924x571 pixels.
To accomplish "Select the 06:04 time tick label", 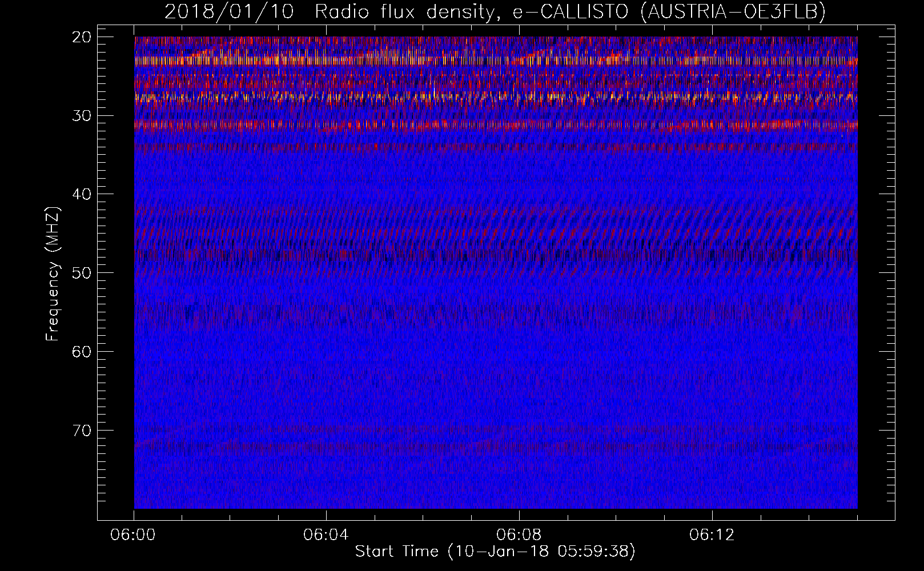I will pyautogui.click(x=326, y=535).
